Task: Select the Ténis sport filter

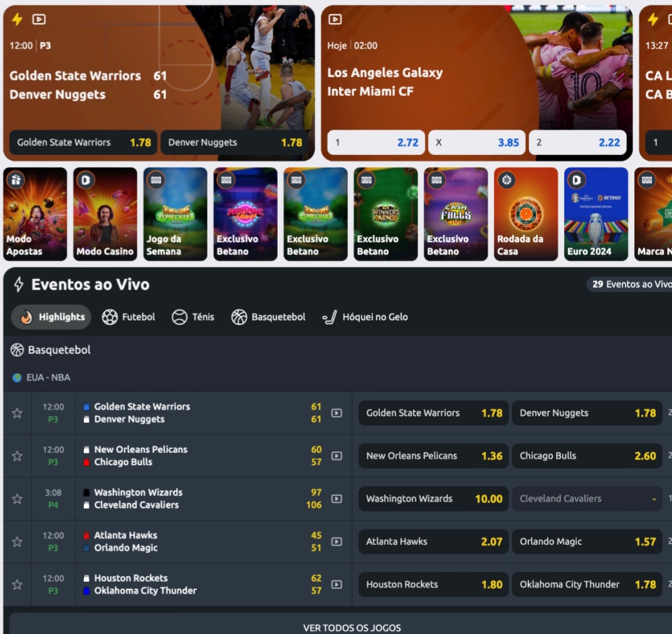Action: pyautogui.click(x=193, y=317)
